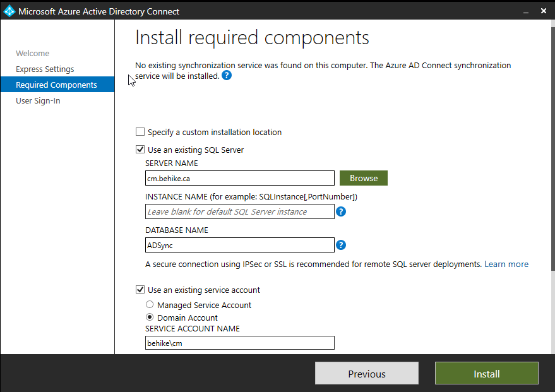Browse for a SQL server name

tap(363, 178)
